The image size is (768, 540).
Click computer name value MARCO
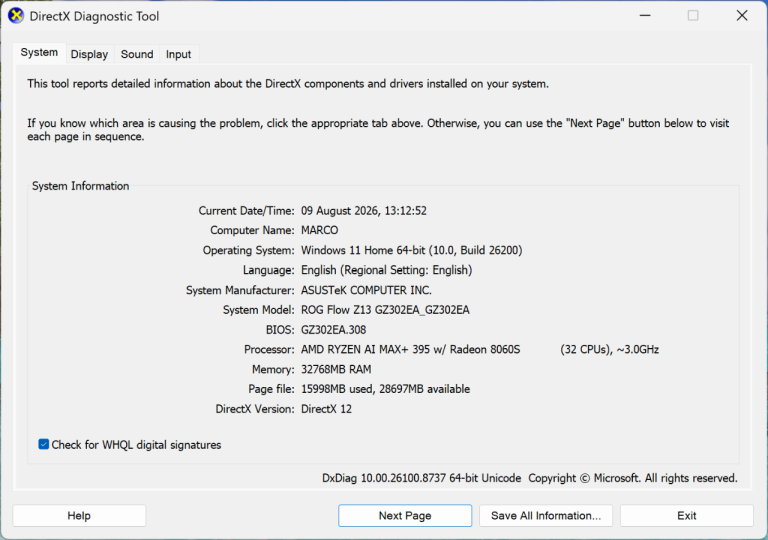(319, 230)
